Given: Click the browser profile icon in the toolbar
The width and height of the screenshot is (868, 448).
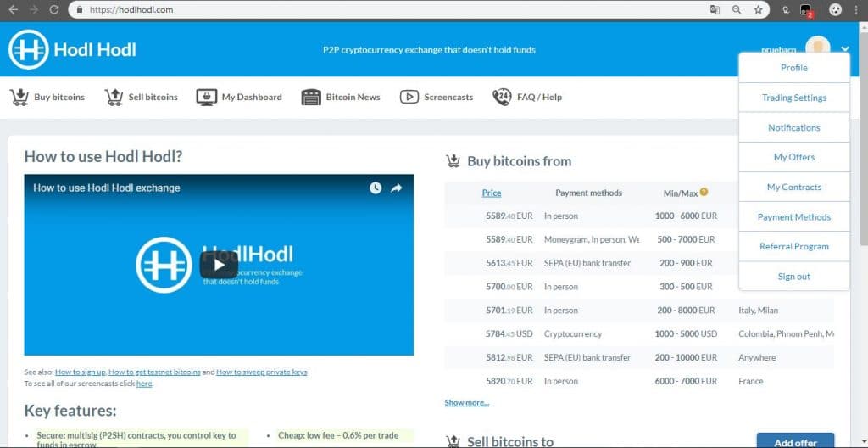Looking at the screenshot, I should click(835, 9).
